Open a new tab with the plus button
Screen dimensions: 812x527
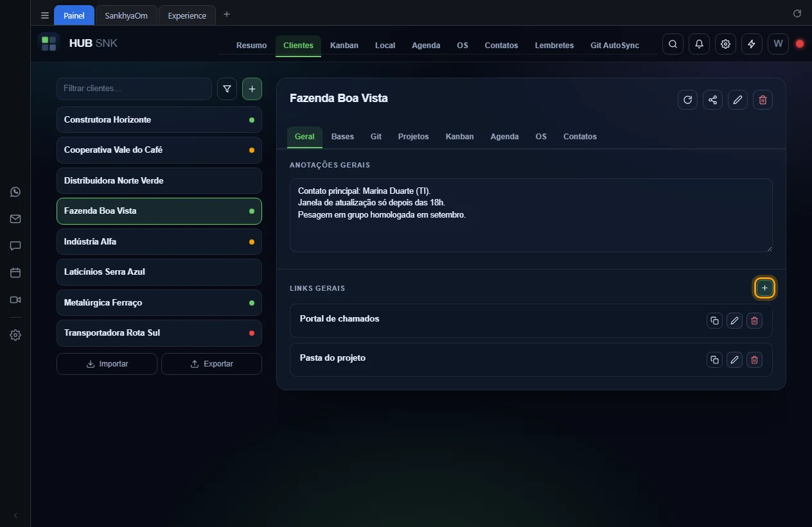pos(227,14)
